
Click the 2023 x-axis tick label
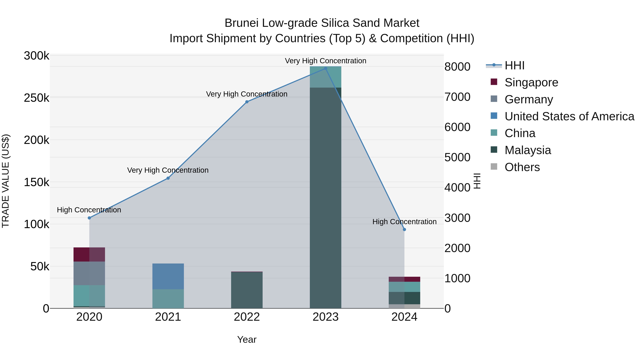point(326,317)
